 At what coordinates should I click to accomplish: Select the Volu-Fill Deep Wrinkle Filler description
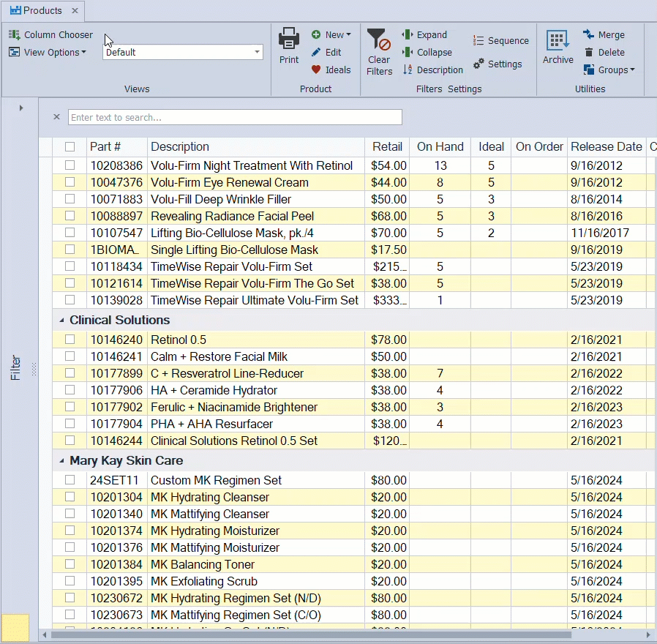click(221, 200)
